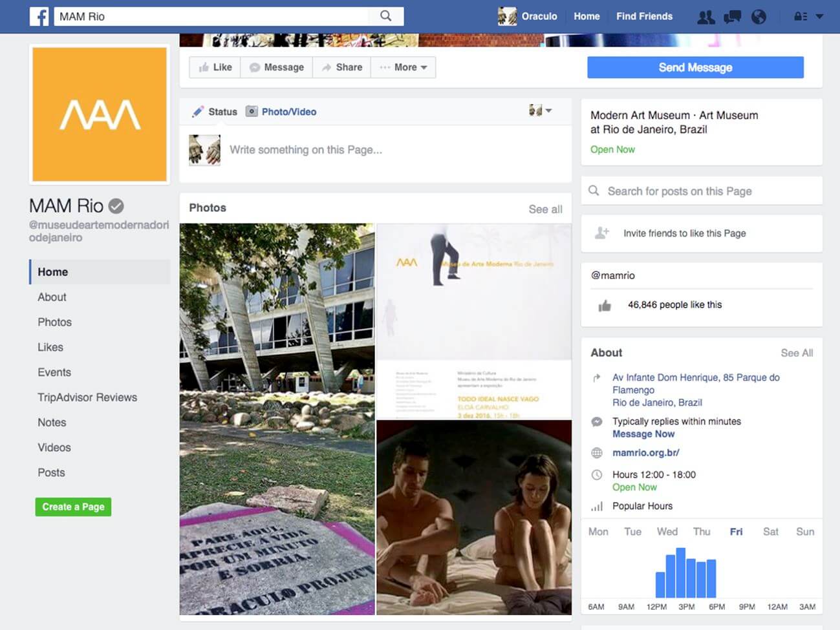Click See all in Photos section
The image size is (840, 630).
click(545, 209)
